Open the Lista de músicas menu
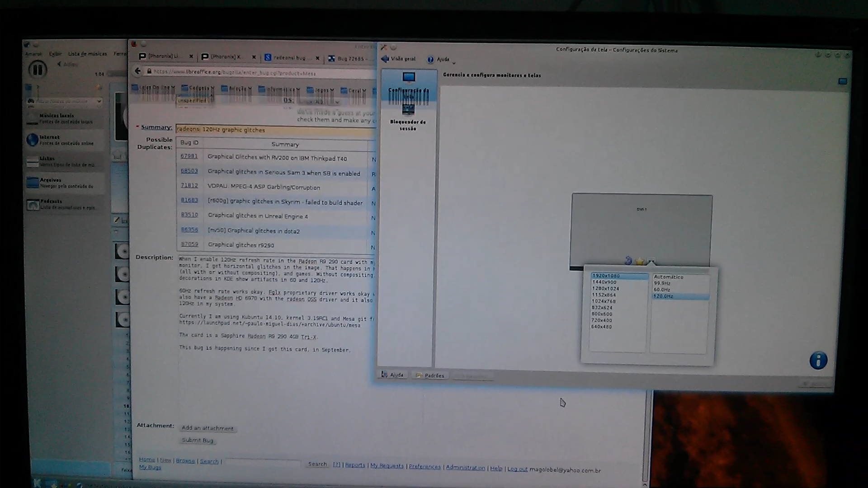Image resolution: width=868 pixels, height=488 pixels. click(x=87, y=54)
